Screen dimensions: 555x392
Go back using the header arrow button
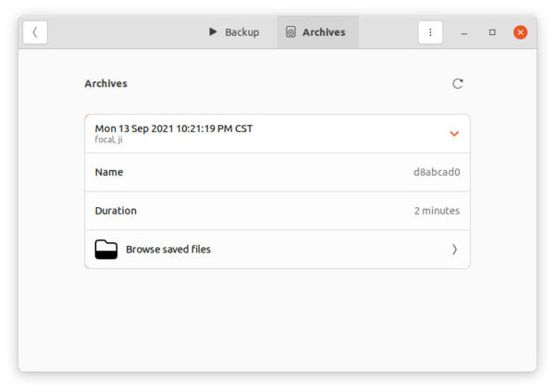point(35,32)
